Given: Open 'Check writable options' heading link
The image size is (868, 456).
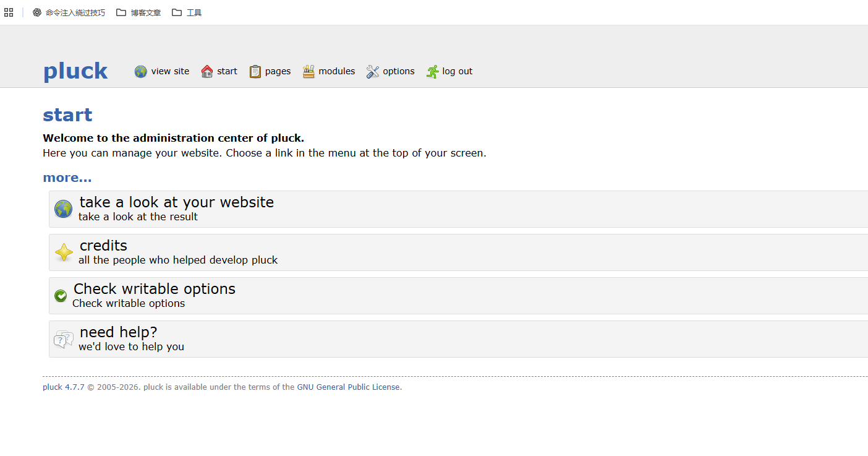Looking at the screenshot, I should click(155, 289).
